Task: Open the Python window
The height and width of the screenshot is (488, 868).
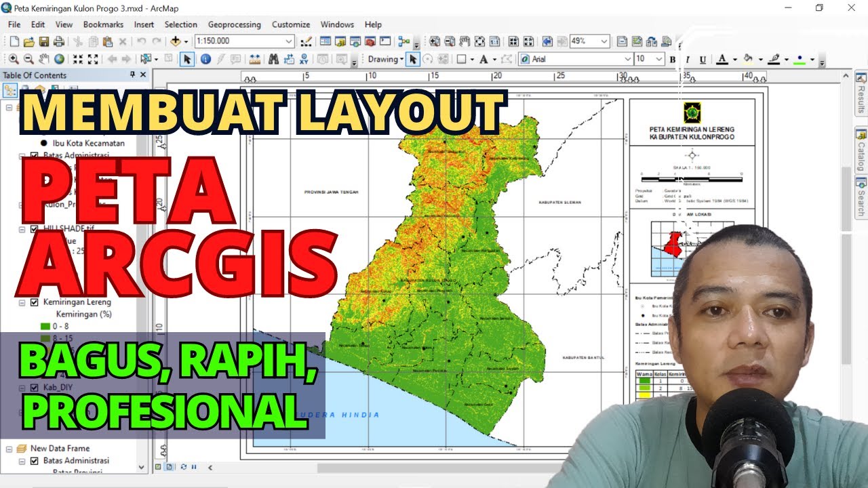Action: click(385, 41)
